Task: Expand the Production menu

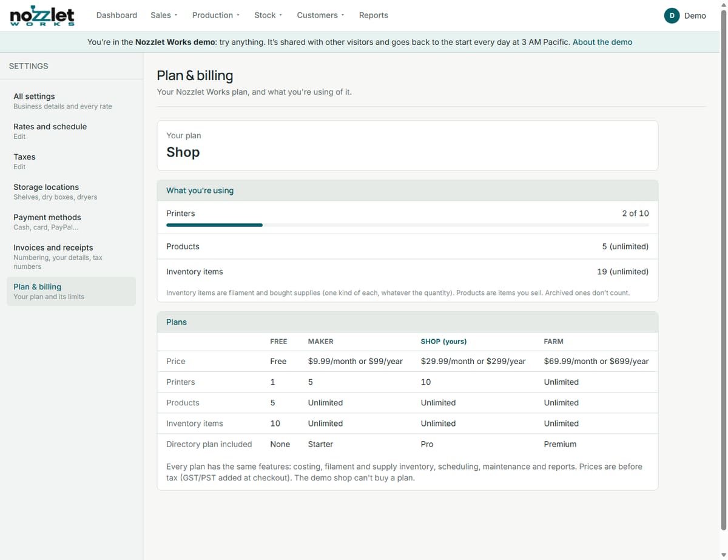Action: click(x=216, y=15)
